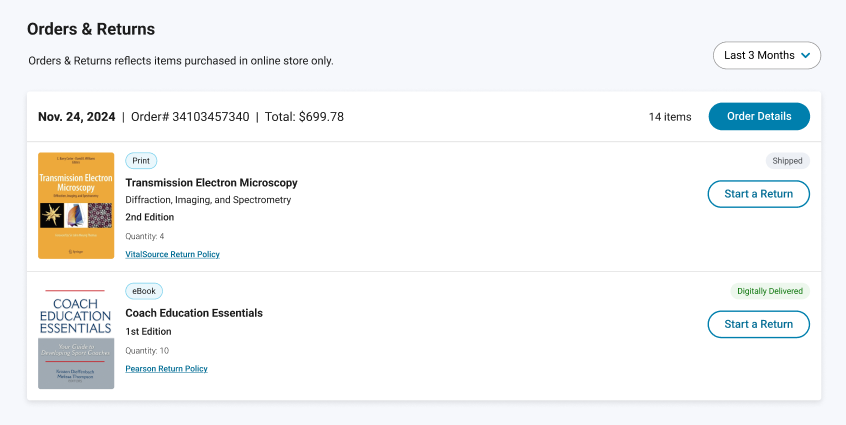
Task: Open the Pearson Return Policy link
Action: tap(166, 369)
